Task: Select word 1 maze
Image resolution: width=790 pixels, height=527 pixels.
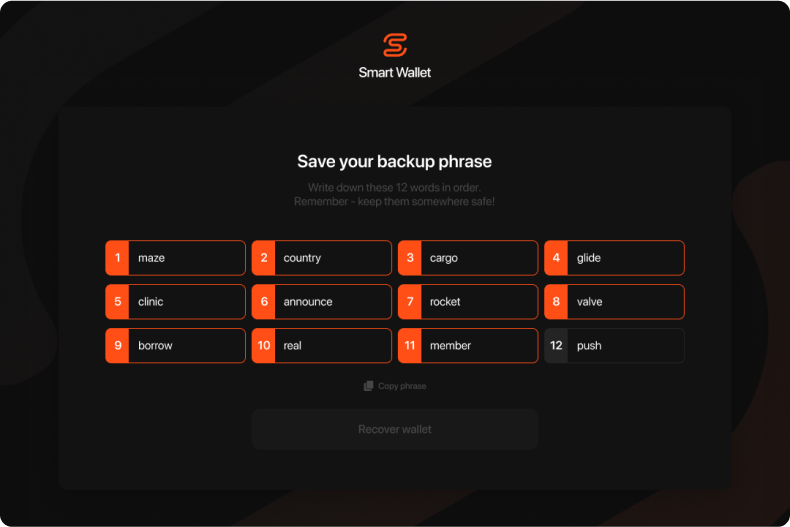Action: [175, 258]
